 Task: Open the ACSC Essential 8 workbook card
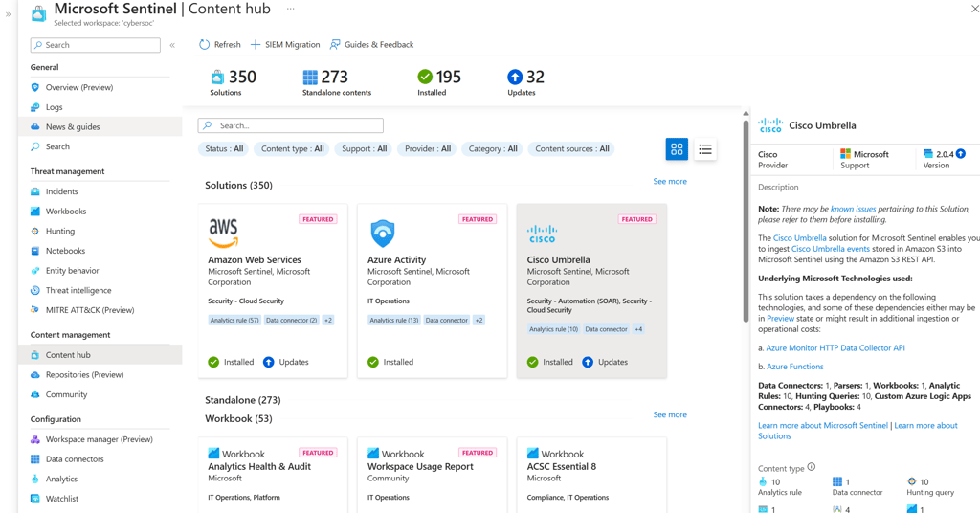591,475
